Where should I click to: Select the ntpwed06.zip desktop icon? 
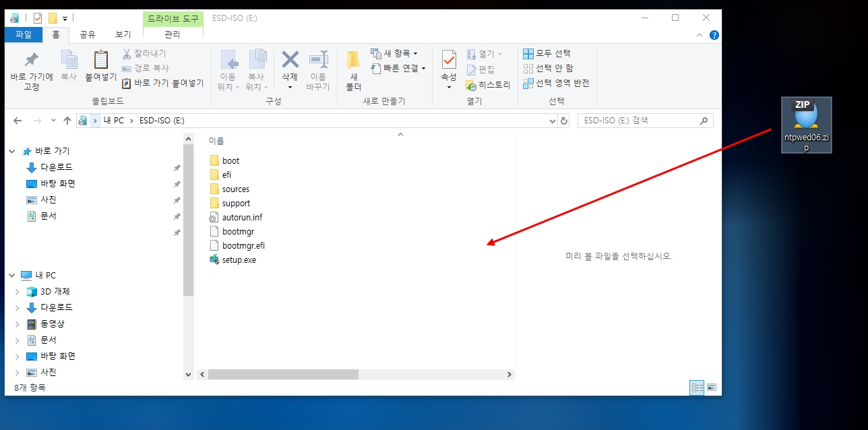(x=806, y=125)
